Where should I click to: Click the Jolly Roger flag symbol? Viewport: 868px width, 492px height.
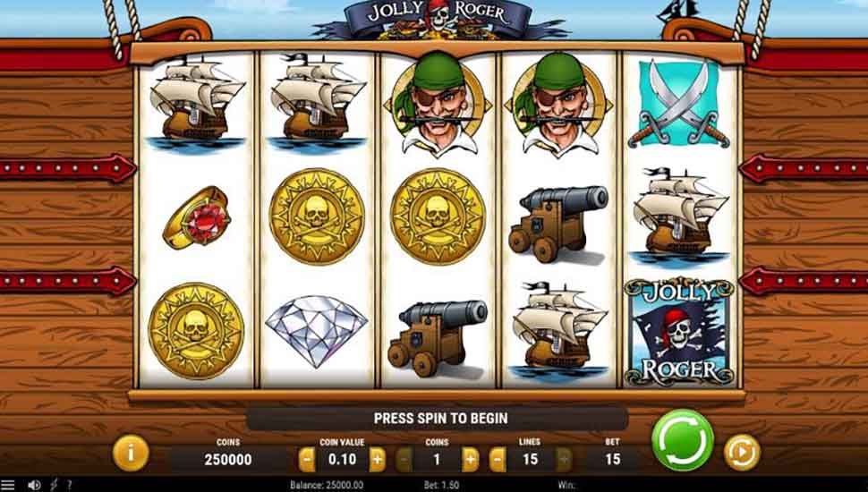(679, 333)
